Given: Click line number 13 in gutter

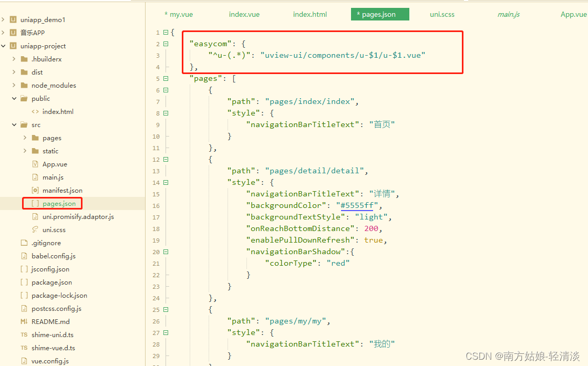Looking at the screenshot, I should [156, 171].
